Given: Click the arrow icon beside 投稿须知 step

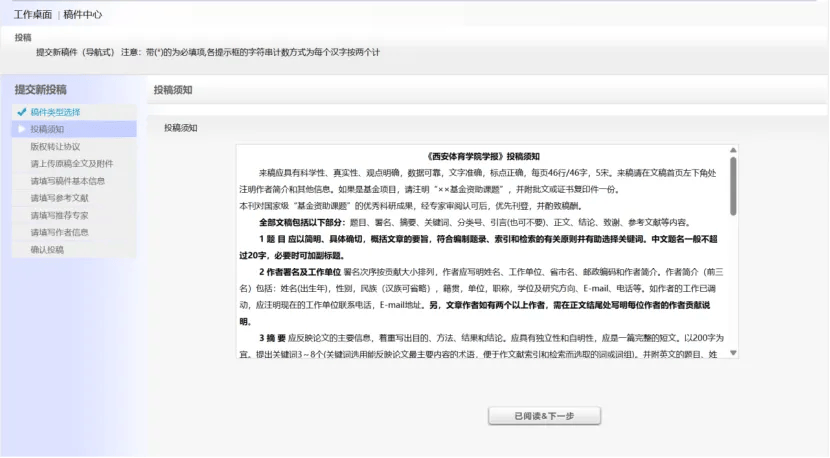Looking at the screenshot, I should (21, 129).
